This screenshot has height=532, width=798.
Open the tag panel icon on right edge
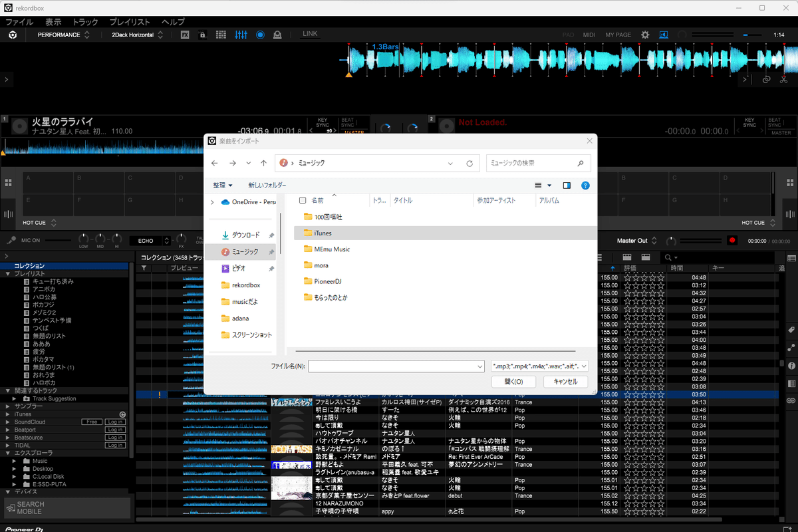(791, 330)
